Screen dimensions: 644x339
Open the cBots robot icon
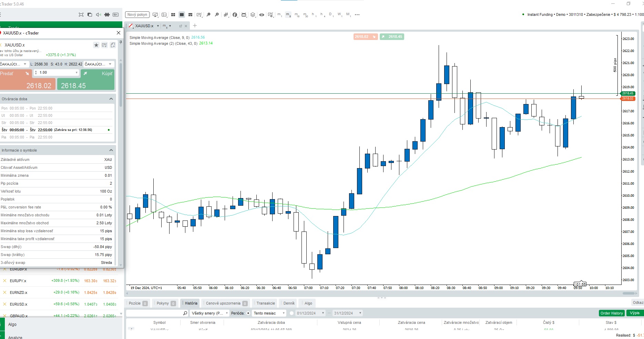(244, 14)
